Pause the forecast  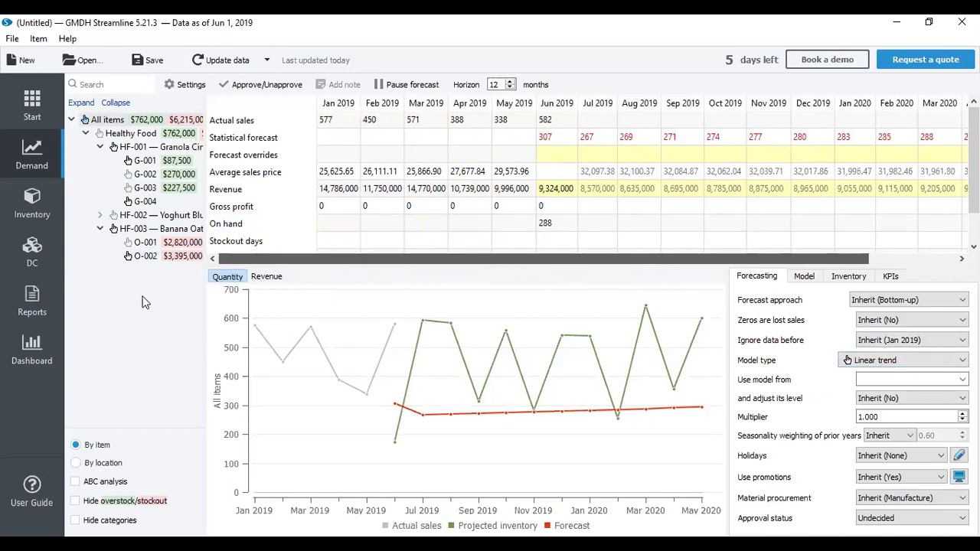[407, 84]
